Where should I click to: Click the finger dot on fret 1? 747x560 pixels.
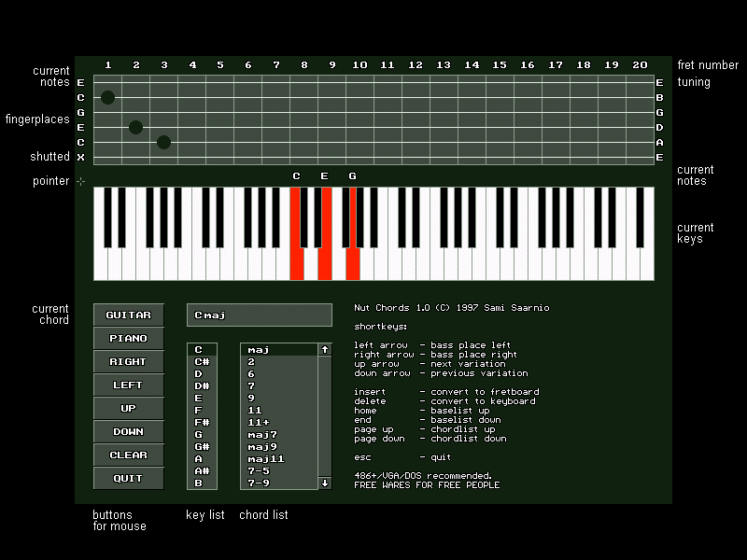pyautogui.click(x=108, y=97)
